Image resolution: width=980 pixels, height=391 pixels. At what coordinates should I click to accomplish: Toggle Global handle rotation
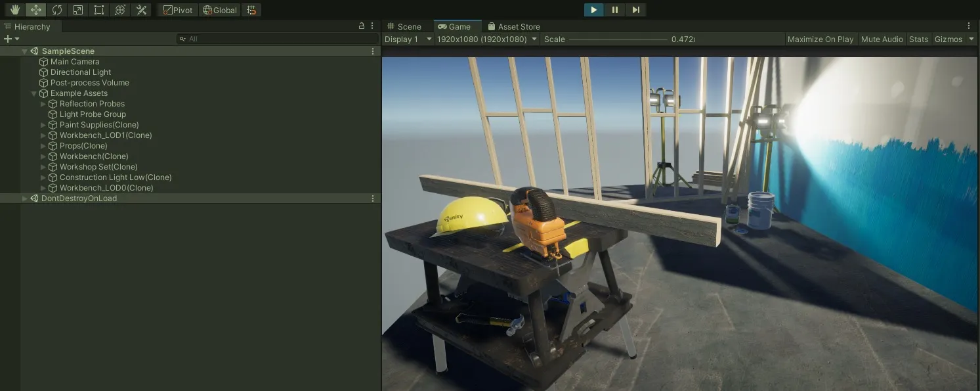coord(219,10)
